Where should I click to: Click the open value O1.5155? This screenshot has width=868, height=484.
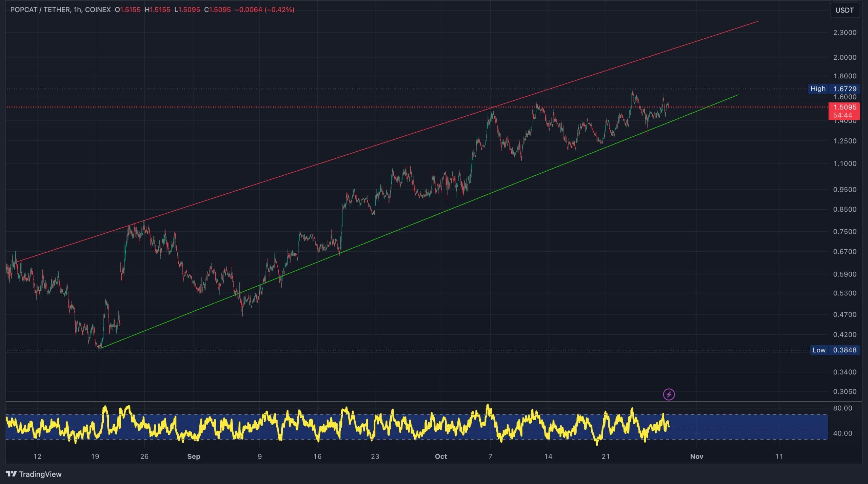(127, 9)
